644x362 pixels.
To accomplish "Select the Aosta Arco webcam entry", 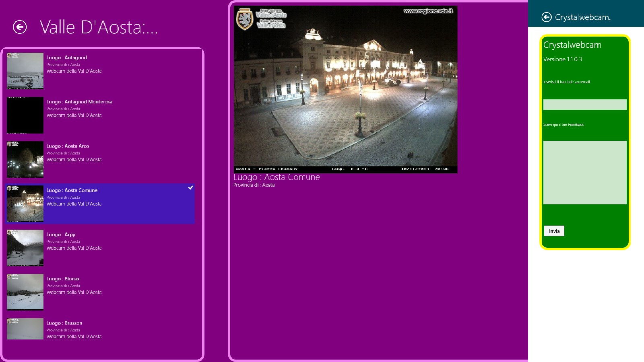I will click(x=101, y=159).
